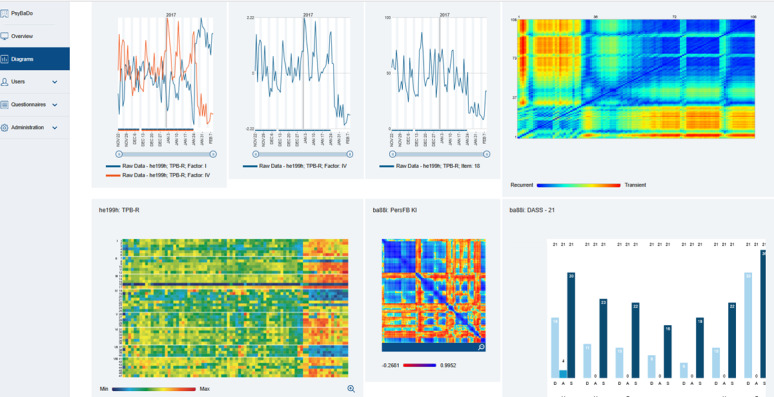Click the PsyBaDo logo icon in sidebar
Screen dimensions: 774x397
(x=4, y=13)
